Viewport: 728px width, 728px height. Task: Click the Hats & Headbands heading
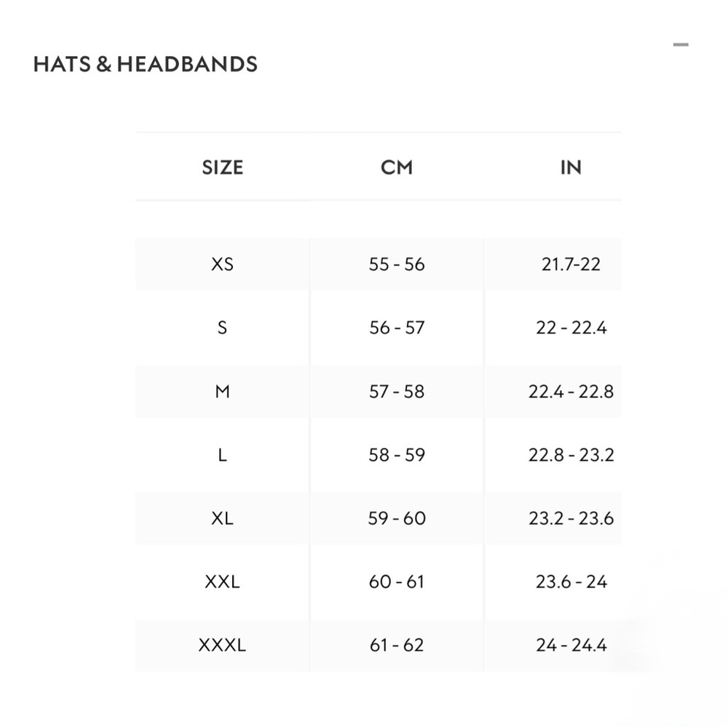pyautogui.click(x=146, y=64)
